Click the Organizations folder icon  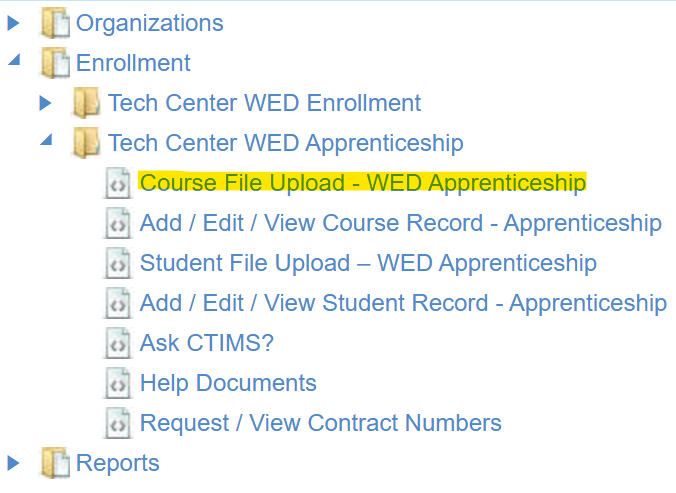click(54, 22)
